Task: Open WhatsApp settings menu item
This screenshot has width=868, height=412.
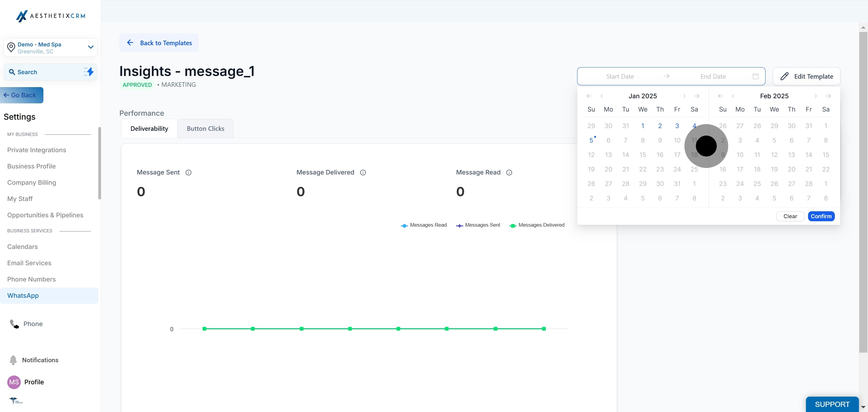Action: click(x=49, y=295)
